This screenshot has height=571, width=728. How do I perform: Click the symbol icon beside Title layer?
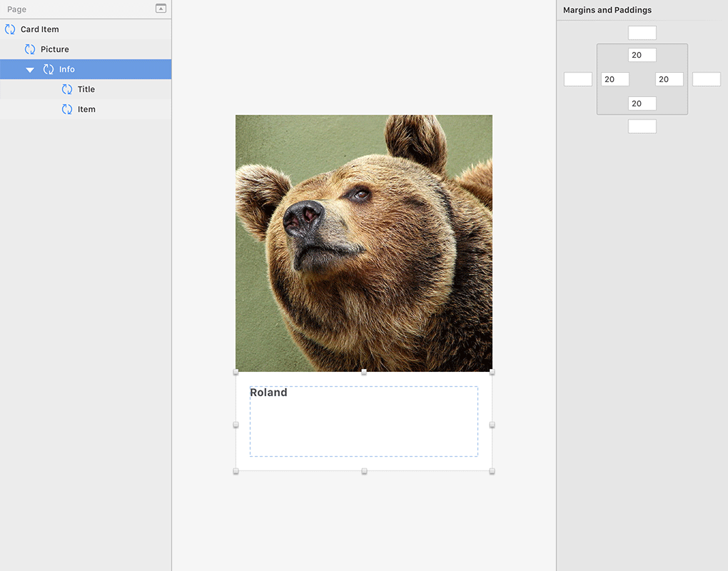click(67, 89)
